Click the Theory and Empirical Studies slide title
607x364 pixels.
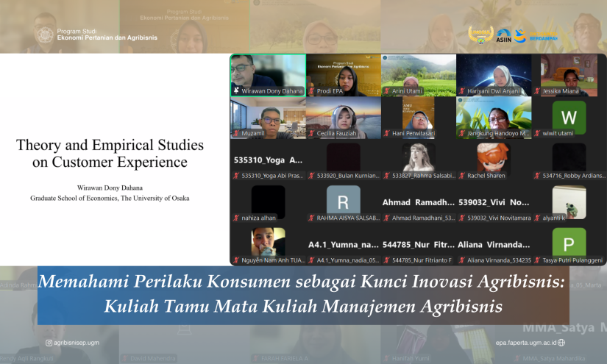tap(110, 153)
